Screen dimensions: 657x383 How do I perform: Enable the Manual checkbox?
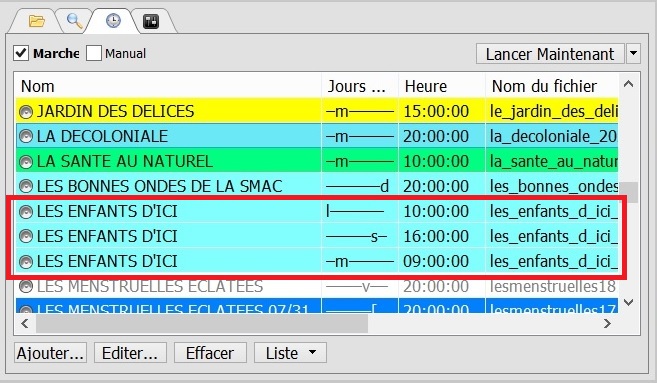(94, 53)
